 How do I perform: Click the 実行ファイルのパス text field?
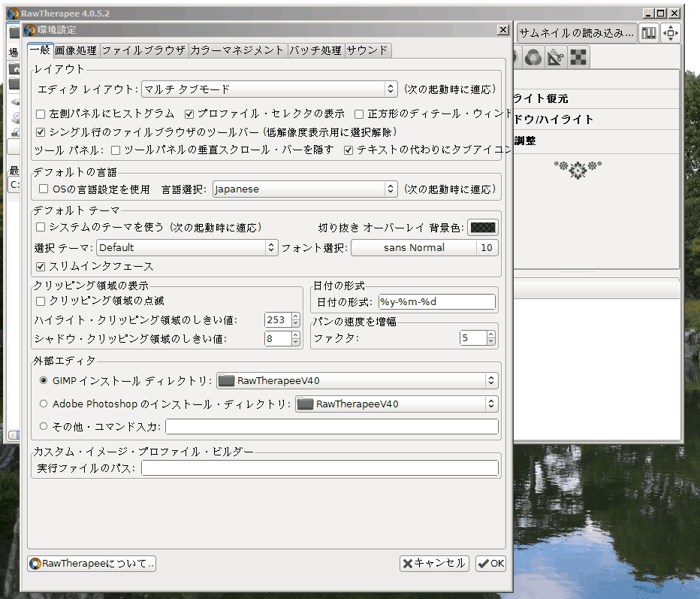(x=320, y=468)
